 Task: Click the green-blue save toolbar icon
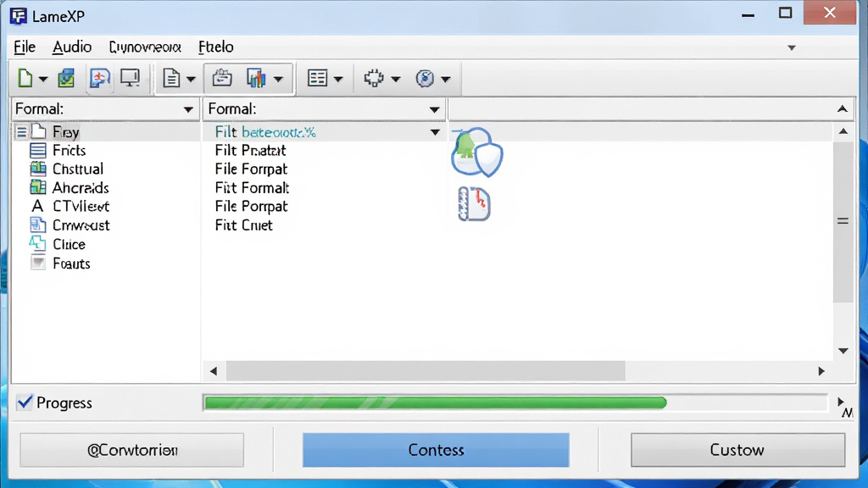tap(66, 78)
